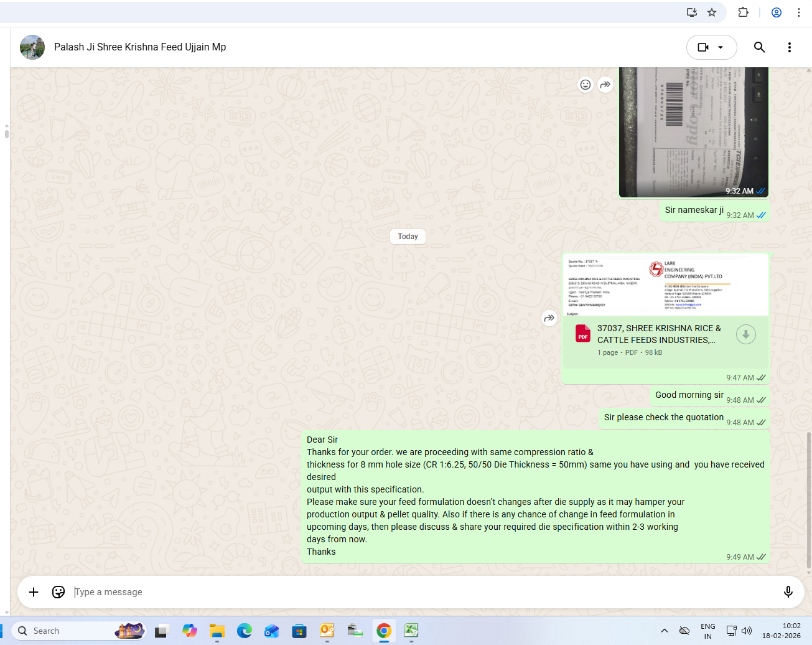The width and height of the screenshot is (812, 645).
Task: Open the attach plus menu
Action: click(34, 592)
